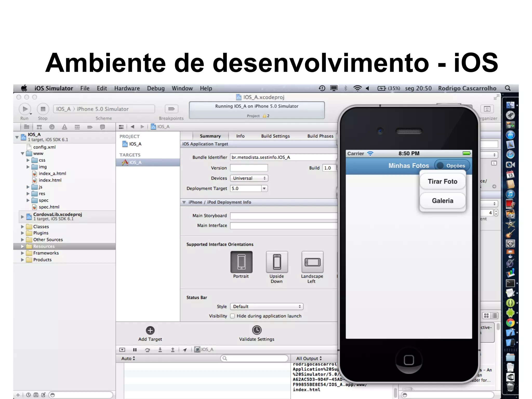Go forward with the jump bar right arrow

(x=142, y=127)
